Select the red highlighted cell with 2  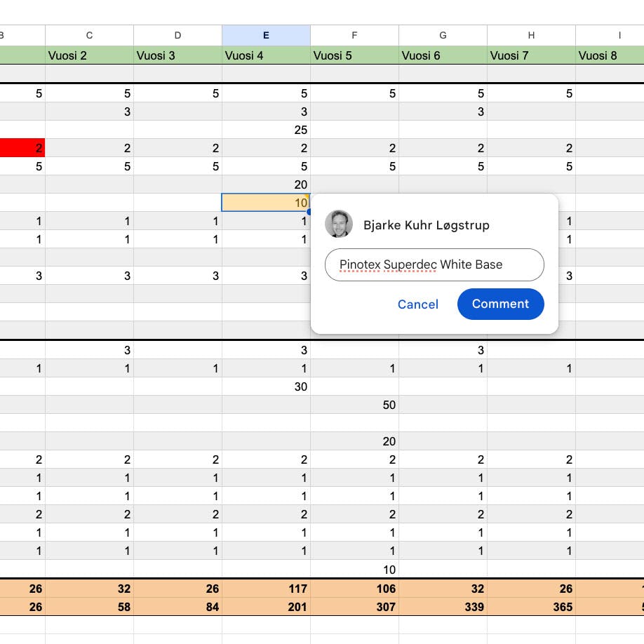click(x=22, y=148)
